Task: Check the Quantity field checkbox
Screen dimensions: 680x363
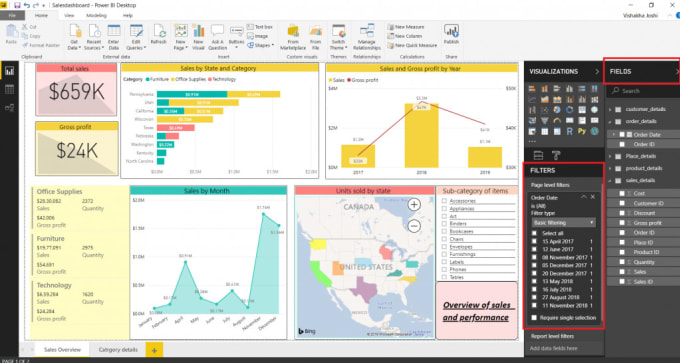Action: (x=622, y=262)
